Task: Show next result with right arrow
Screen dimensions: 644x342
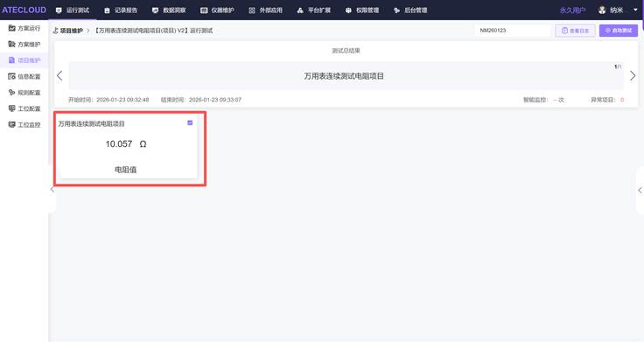Action: (633, 75)
